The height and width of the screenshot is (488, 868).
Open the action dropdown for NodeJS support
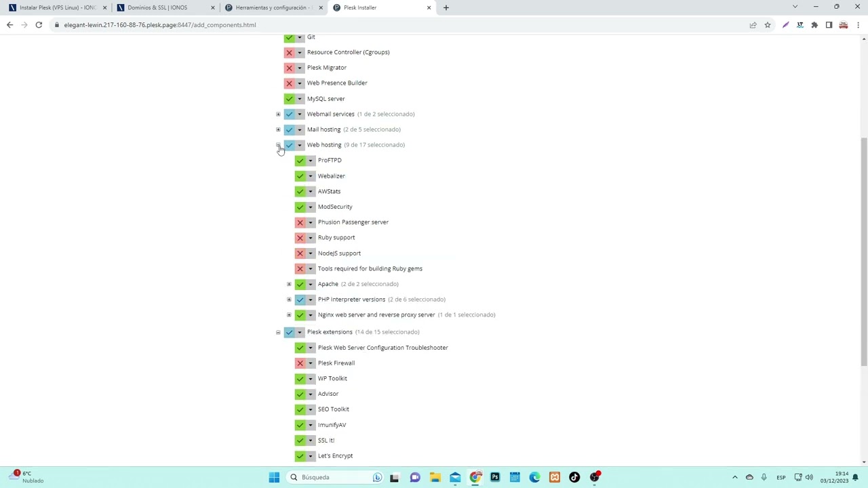click(x=311, y=253)
